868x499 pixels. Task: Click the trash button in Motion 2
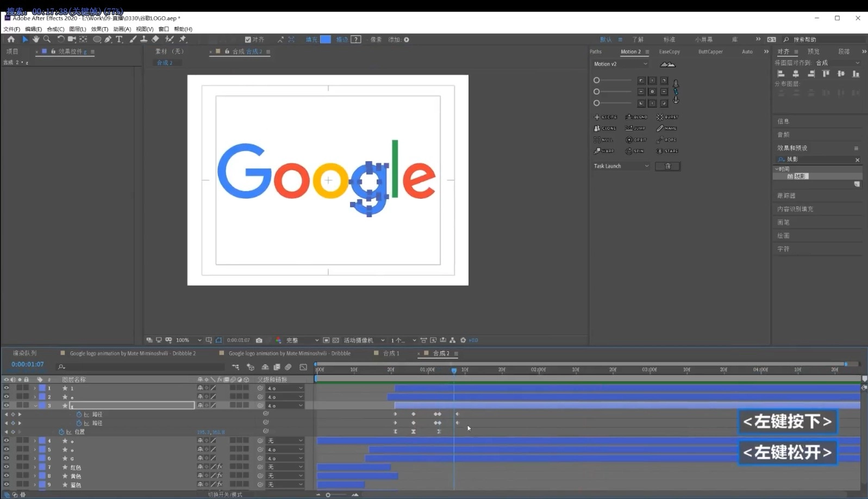coord(667,166)
